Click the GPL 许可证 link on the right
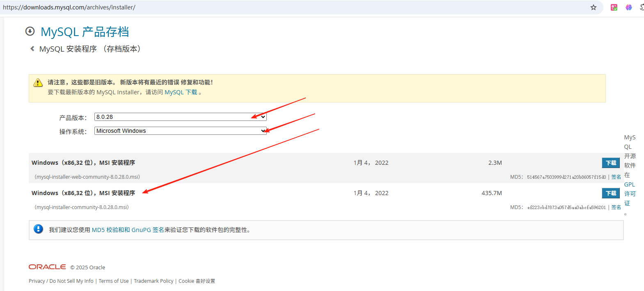Screen dimensions: 644x291 click(630, 194)
